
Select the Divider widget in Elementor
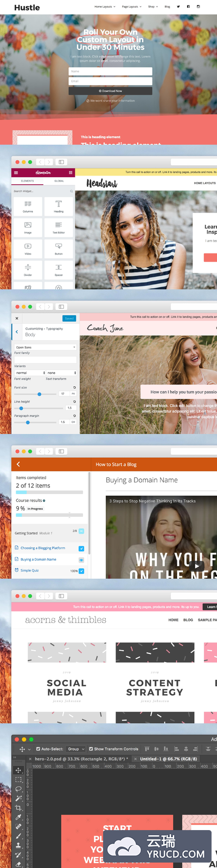[x=28, y=269]
